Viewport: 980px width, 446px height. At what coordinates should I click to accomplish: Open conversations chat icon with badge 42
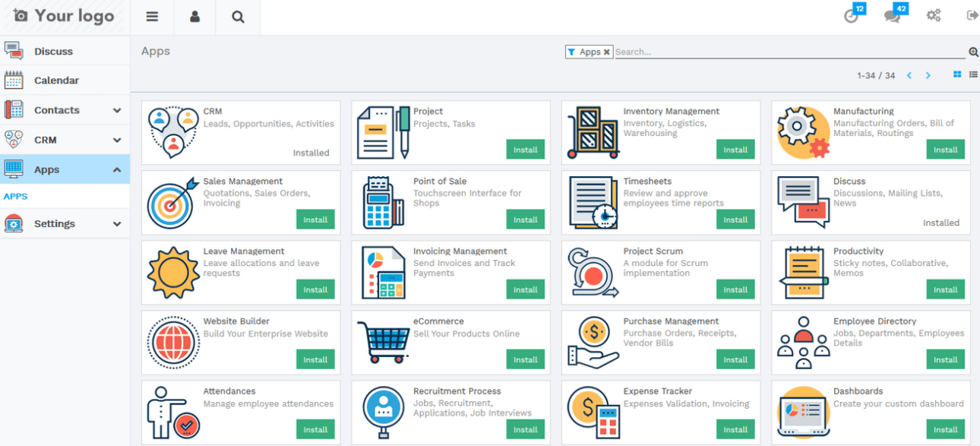click(892, 16)
